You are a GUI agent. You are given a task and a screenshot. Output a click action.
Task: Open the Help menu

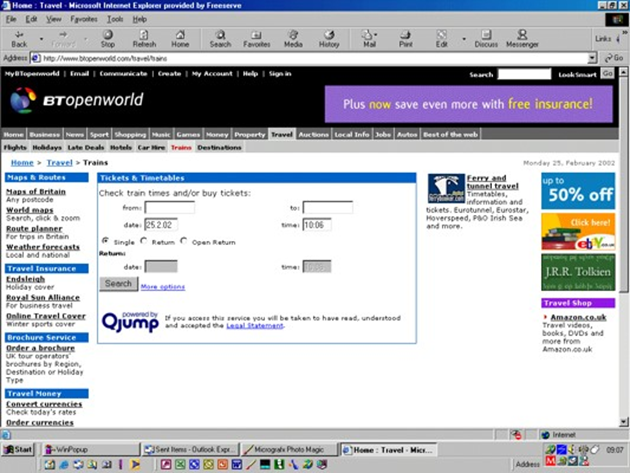139,19
